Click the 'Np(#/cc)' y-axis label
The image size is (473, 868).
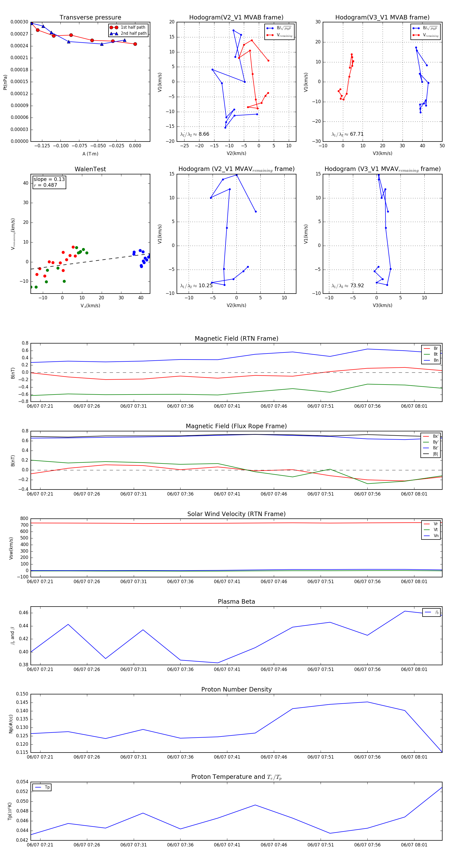[11, 723]
